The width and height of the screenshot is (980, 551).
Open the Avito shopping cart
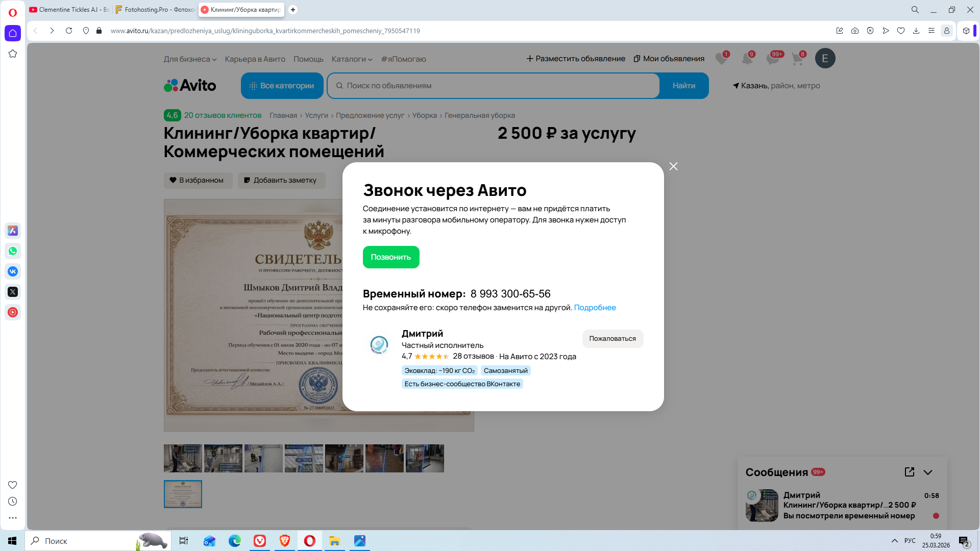(x=797, y=59)
